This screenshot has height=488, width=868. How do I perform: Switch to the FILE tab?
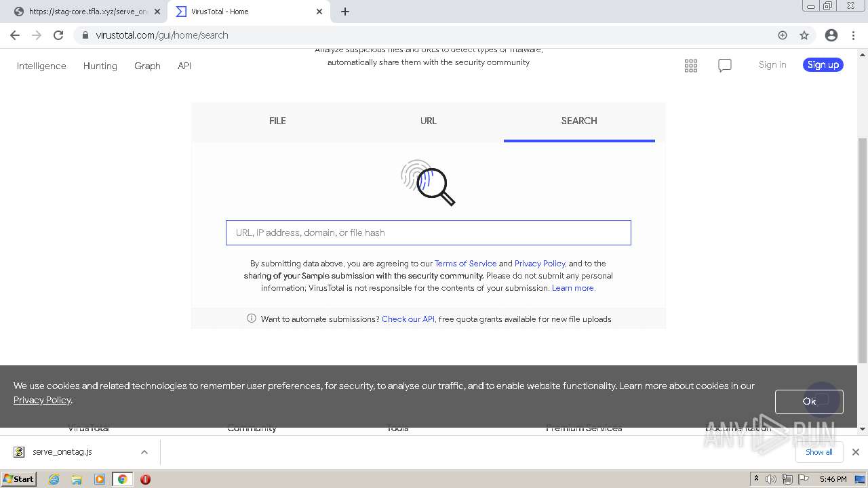(277, 121)
